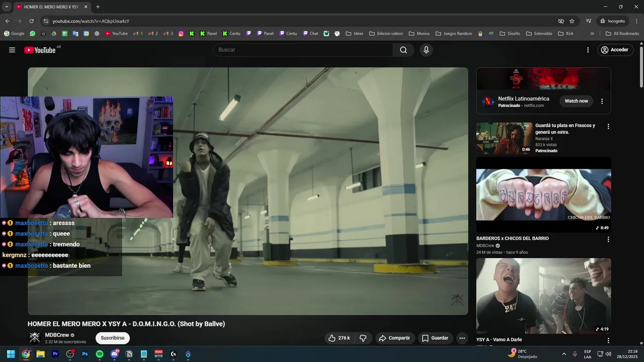Click third-party cookies eye icon in address bar

click(560, 21)
